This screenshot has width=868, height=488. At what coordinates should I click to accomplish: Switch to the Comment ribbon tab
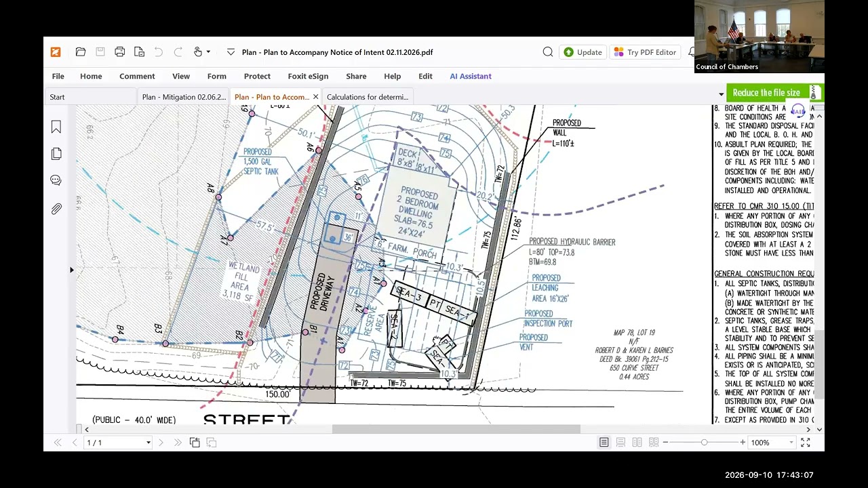pos(137,76)
